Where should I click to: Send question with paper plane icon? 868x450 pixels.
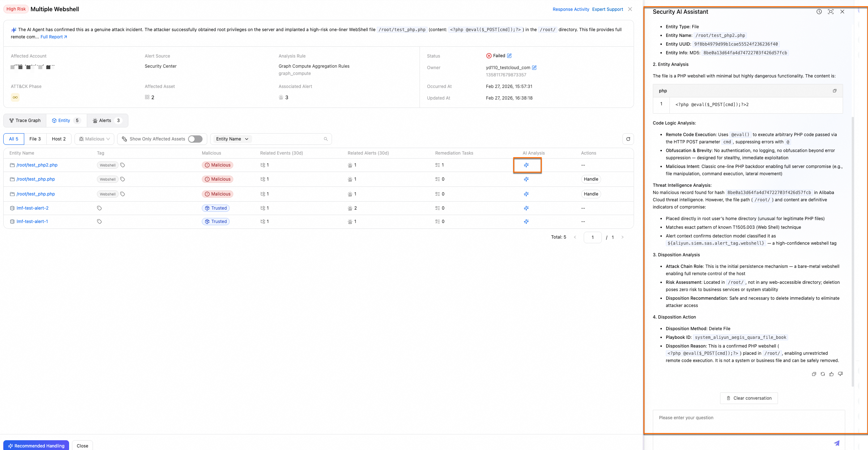[x=837, y=443]
